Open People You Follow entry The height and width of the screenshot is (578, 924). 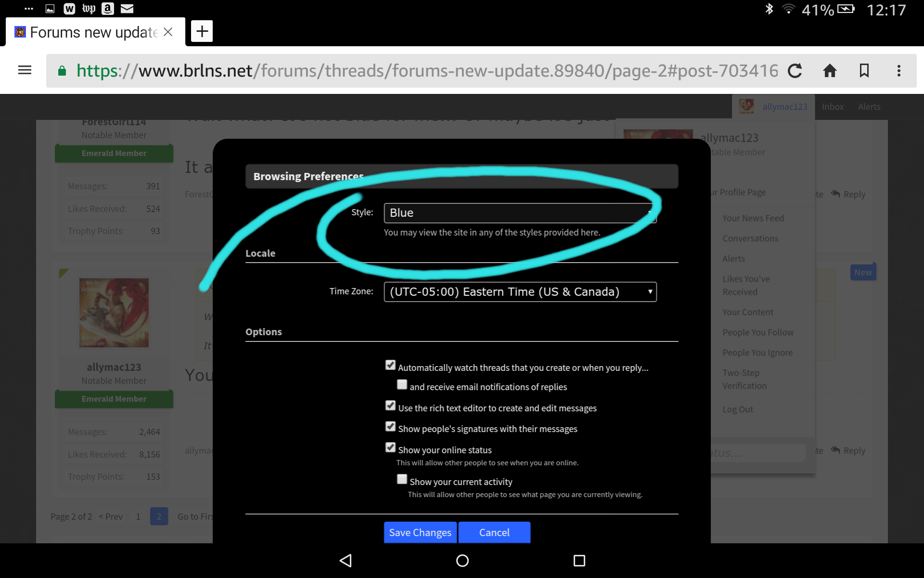(x=758, y=332)
